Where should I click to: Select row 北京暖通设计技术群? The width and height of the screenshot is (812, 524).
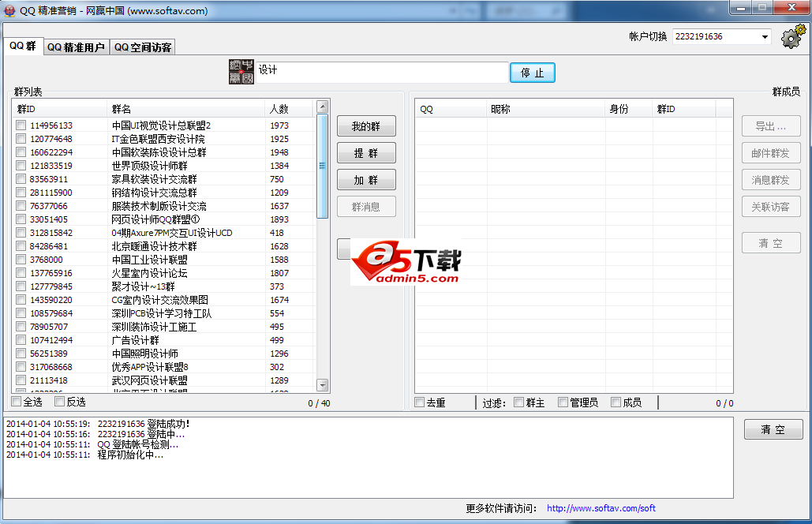point(163,246)
